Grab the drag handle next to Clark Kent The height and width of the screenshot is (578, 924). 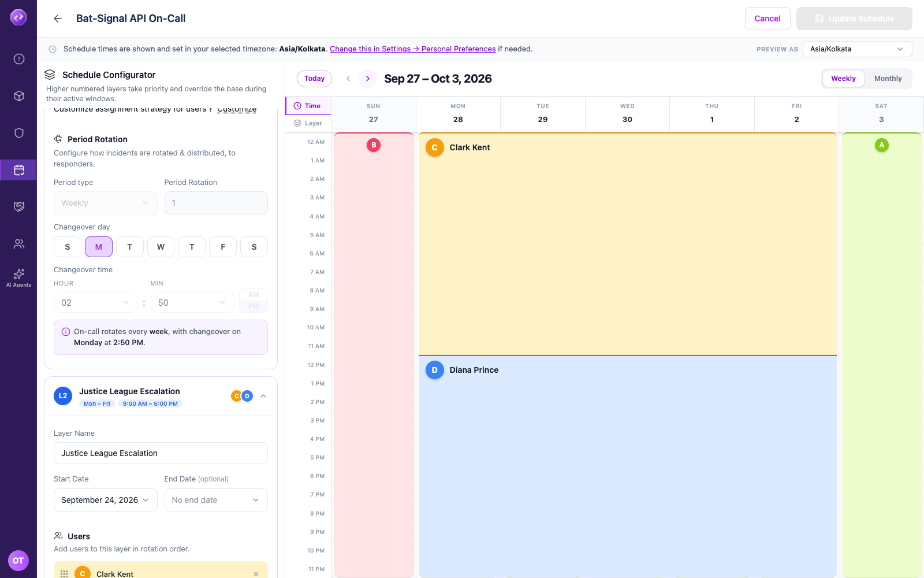(64, 574)
